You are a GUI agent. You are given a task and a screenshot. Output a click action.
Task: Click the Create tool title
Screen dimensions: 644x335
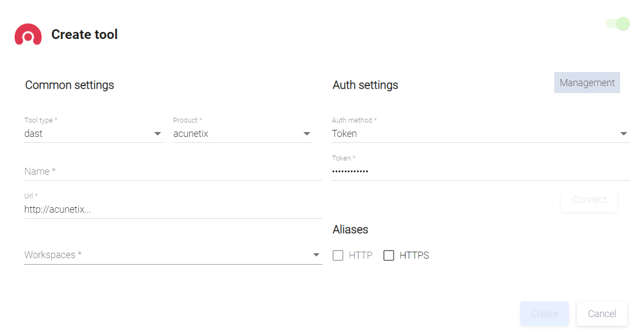click(x=84, y=35)
